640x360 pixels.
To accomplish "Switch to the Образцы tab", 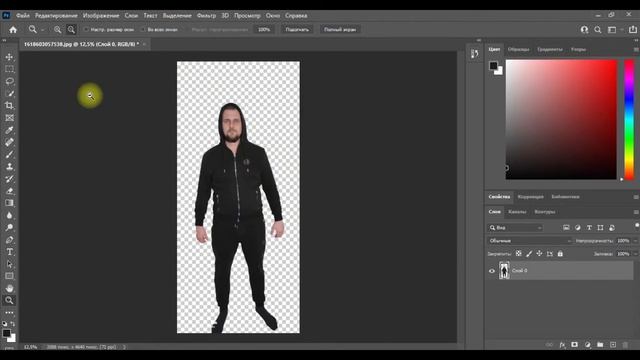I will 518,49.
